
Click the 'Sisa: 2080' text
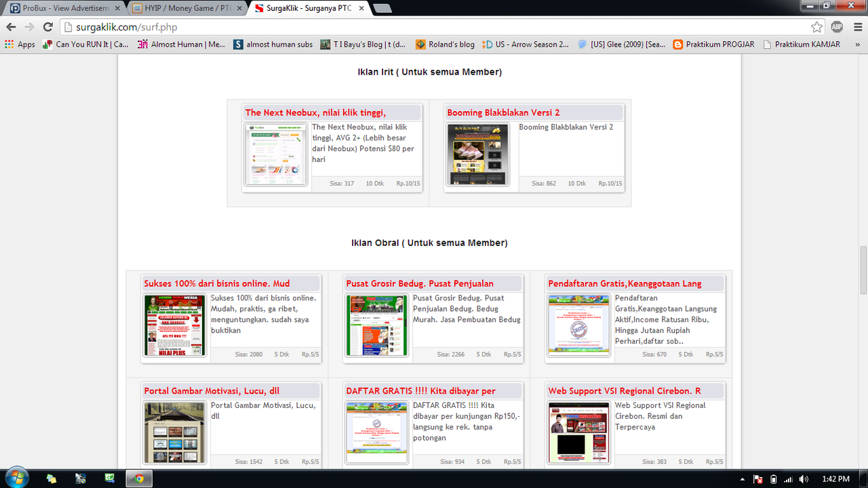point(249,354)
